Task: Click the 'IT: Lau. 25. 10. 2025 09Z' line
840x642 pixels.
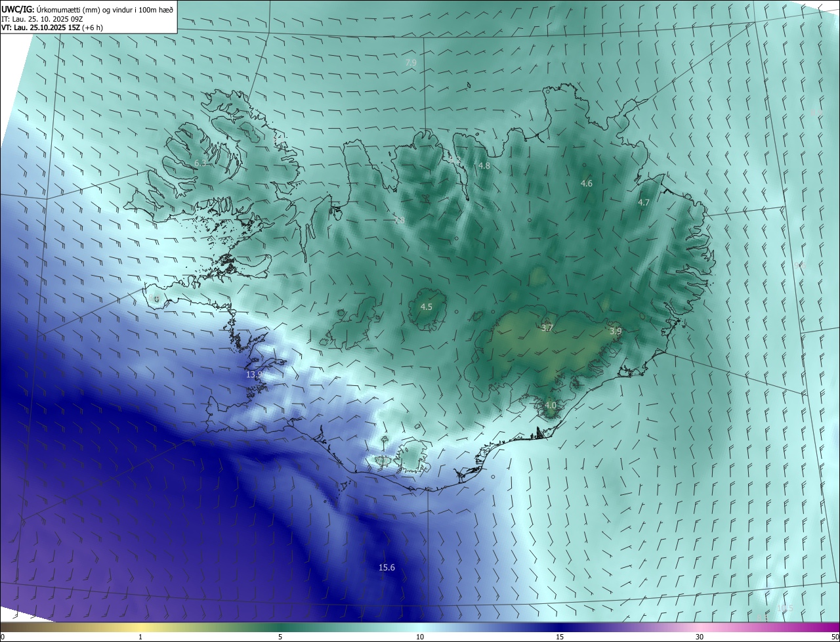Action: pyautogui.click(x=42, y=18)
